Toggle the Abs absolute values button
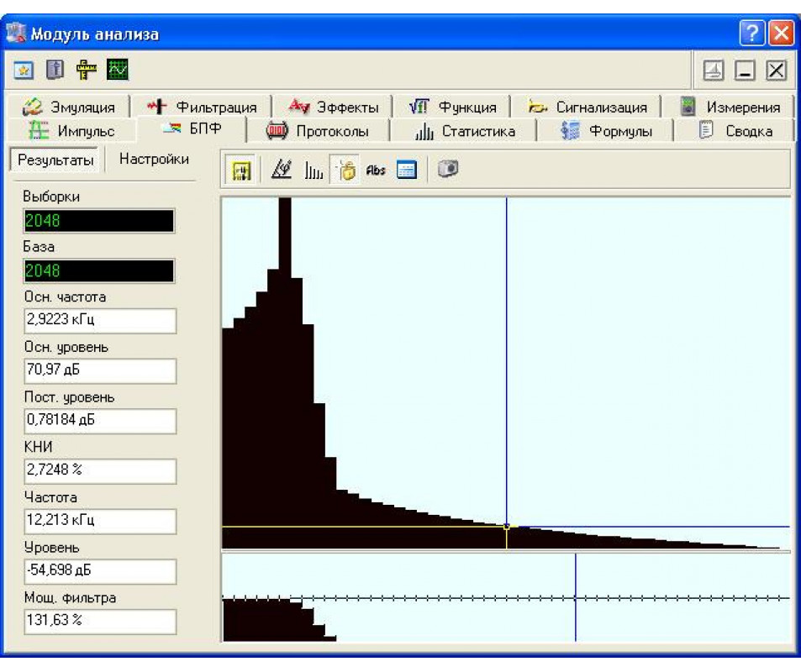 (x=376, y=170)
